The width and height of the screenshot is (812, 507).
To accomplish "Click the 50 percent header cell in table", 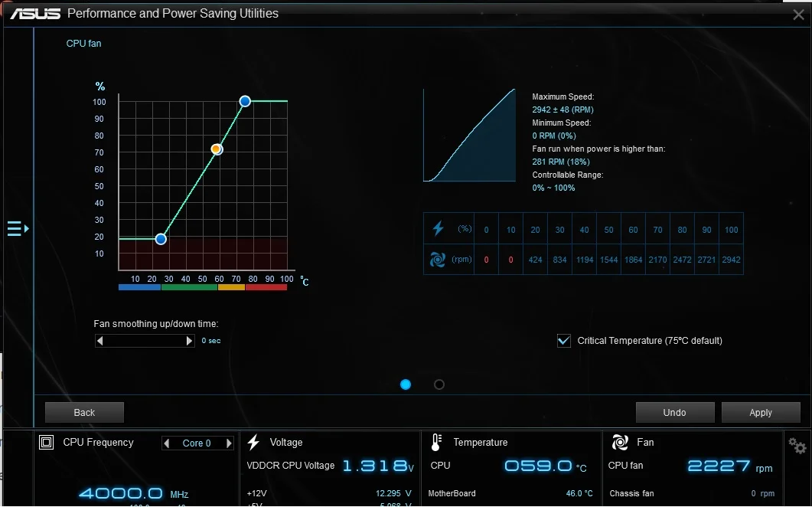I will point(608,230).
